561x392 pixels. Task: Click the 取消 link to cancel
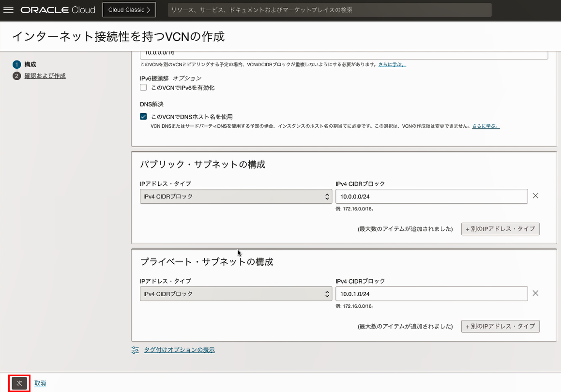pos(39,383)
